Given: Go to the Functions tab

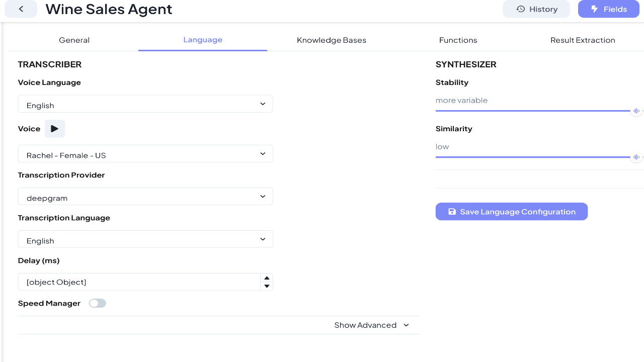Looking at the screenshot, I should (x=458, y=40).
